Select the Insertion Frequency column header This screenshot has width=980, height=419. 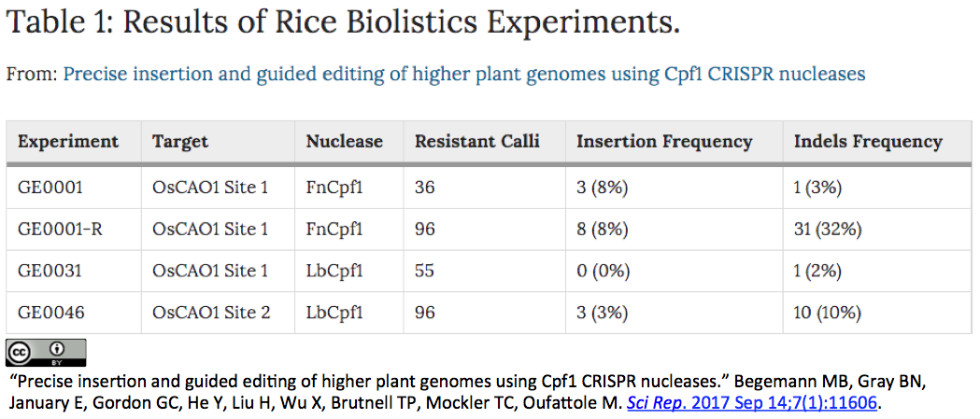(x=664, y=142)
